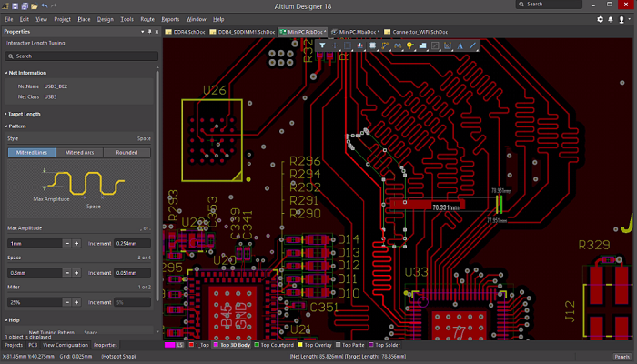Click the current layer magenta color swatch
Viewport: 637px width, 364px height.
click(169, 345)
